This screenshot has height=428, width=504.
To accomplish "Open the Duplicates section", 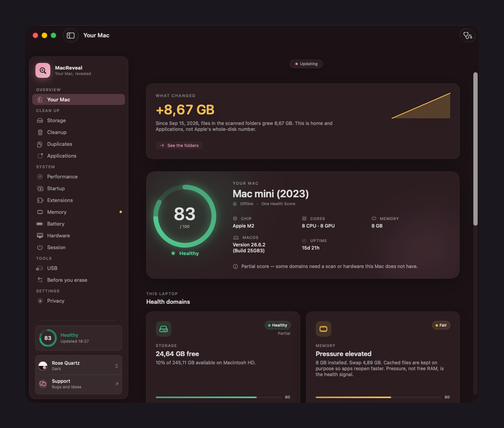I will (x=79, y=144).
